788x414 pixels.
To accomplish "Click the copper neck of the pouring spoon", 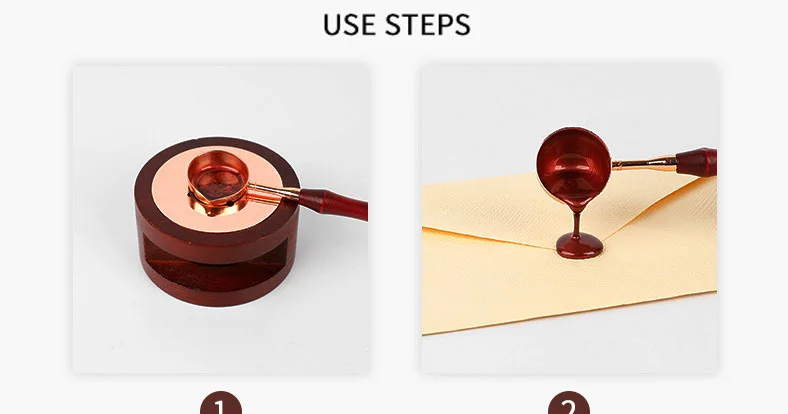I will click(644, 163).
